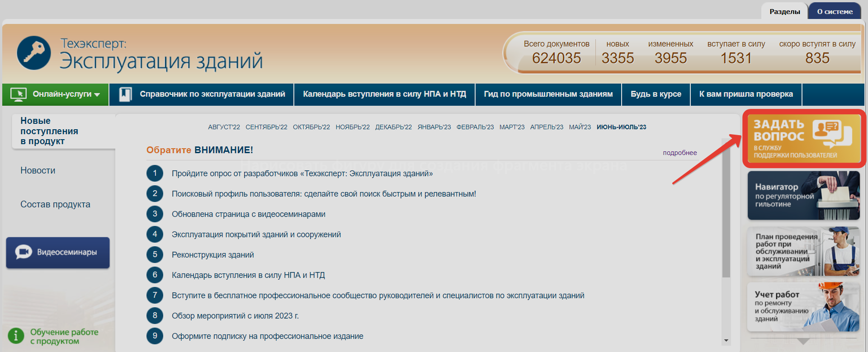868x352 pixels.
Task: Click the camera icon on Видеосеминары button
Action: click(x=24, y=252)
